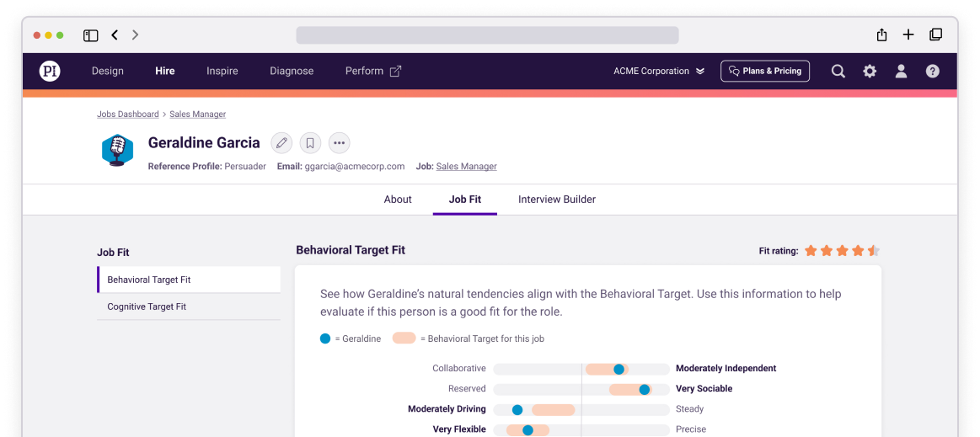Select Cognitive Target Fit in sidebar

click(147, 307)
